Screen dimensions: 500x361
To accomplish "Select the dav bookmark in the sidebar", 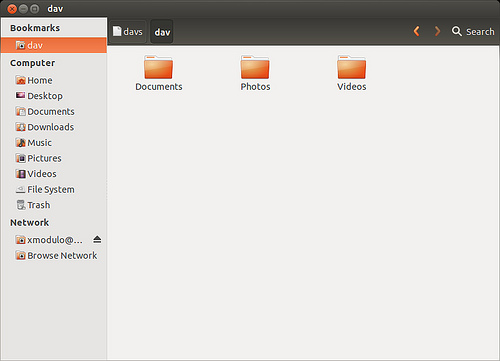I will 54,45.
